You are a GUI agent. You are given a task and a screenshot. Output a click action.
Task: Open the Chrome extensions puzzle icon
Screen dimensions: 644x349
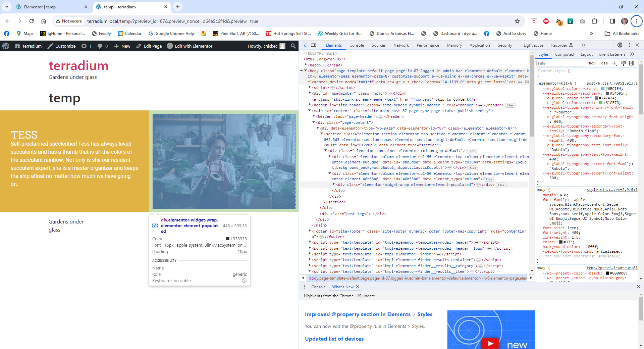pyautogui.click(x=595, y=21)
